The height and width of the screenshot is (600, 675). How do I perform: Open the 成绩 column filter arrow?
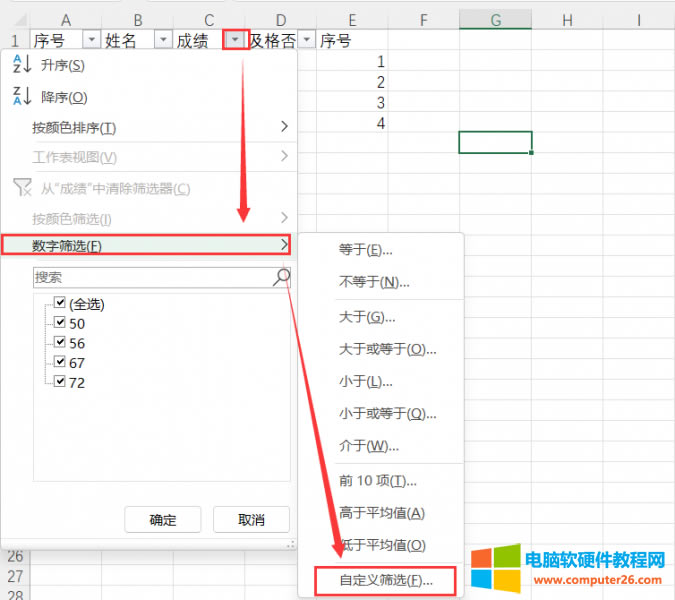pyautogui.click(x=235, y=40)
